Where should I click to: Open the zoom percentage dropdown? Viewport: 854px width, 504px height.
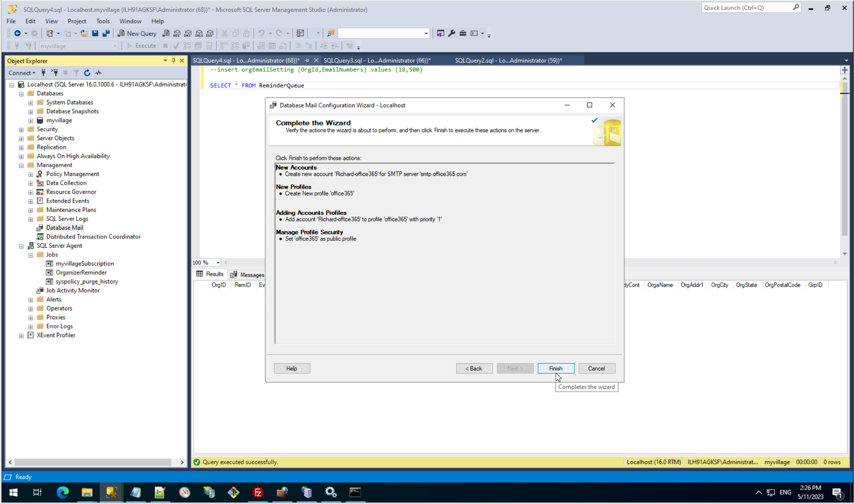(x=218, y=263)
